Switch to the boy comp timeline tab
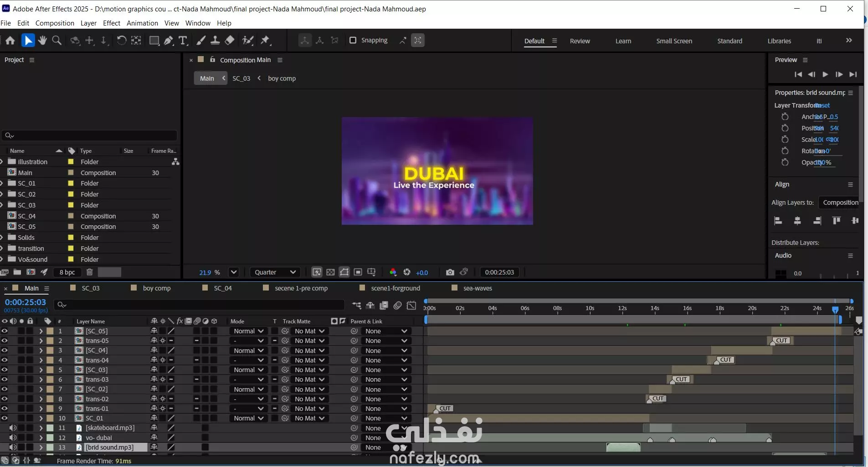This screenshot has height=467, width=868. point(157,288)
